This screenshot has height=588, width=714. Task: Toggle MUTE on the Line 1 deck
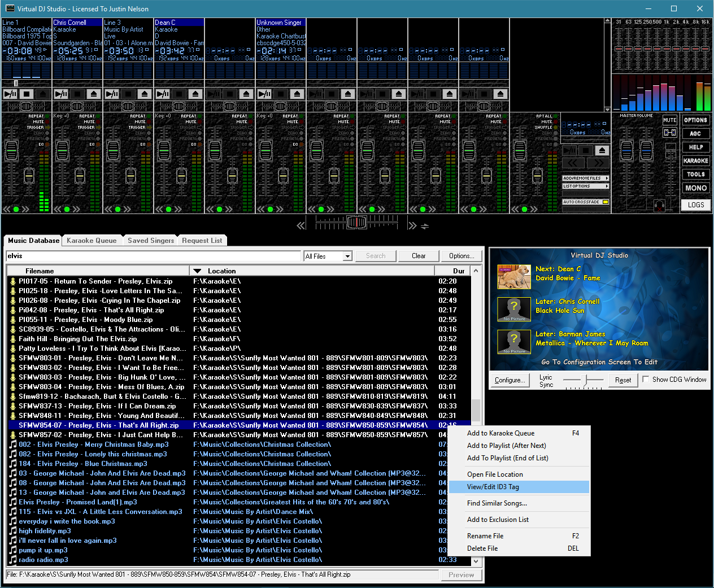point(42,121)
